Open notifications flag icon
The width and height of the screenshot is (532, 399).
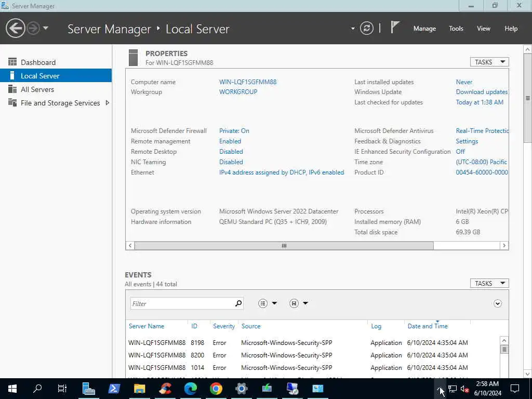click(x=395, y=27)
